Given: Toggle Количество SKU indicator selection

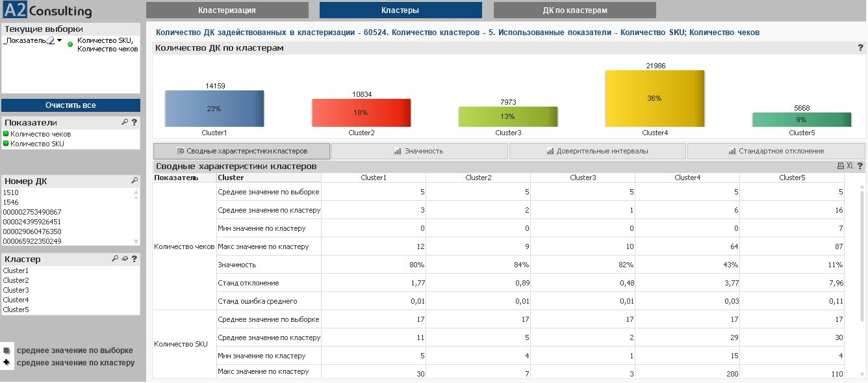Looking at the screenshot, I should (37, 144).
